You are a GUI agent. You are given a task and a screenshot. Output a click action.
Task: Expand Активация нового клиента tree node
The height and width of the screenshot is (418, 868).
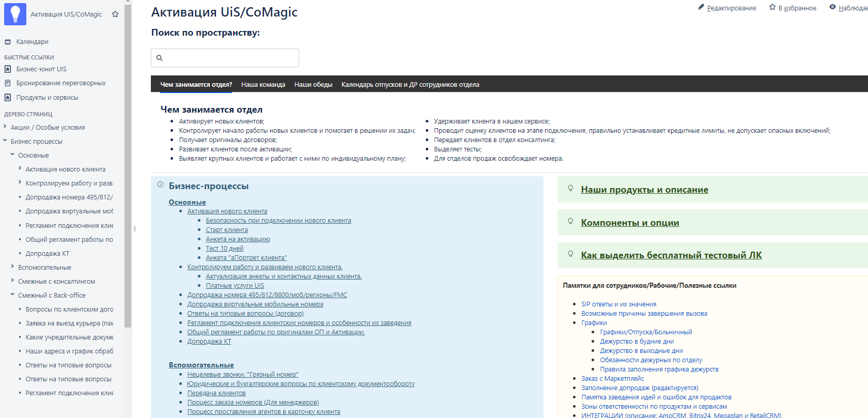(x=20, y=168)
